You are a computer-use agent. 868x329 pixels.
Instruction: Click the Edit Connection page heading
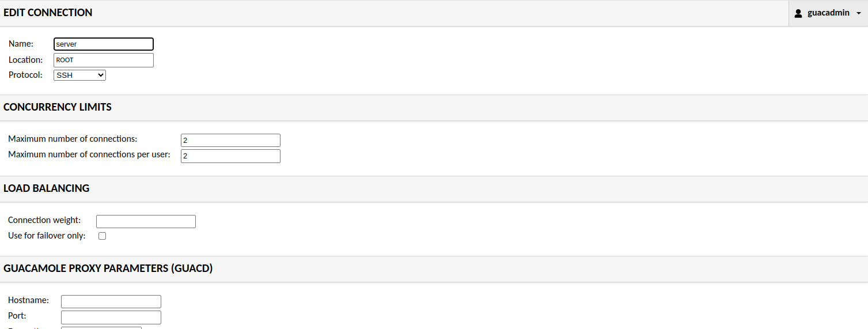click(x=48, y=13)
